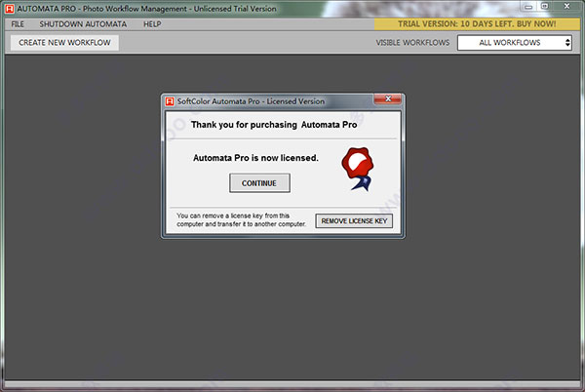Open the SHUTDOWN AUTOMATA menu
Screen dimensions: 585x392
(83, 24)
